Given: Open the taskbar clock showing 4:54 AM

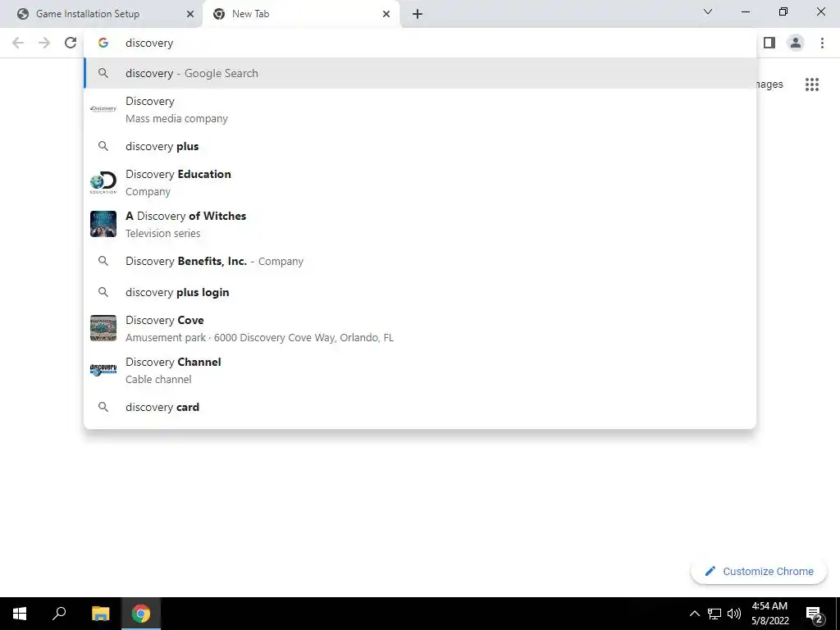Looking at the screenshot, I should click(769, 614).
